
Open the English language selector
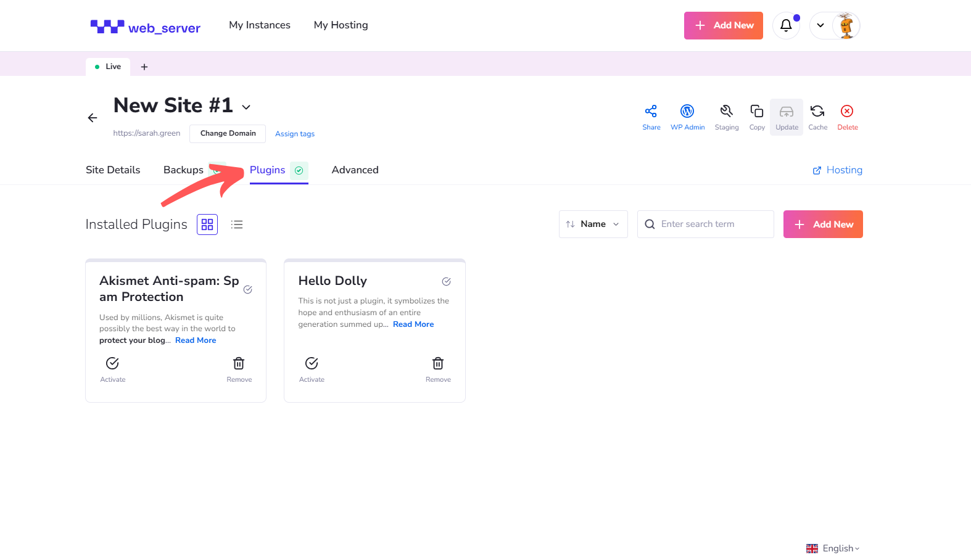(833, 548)
